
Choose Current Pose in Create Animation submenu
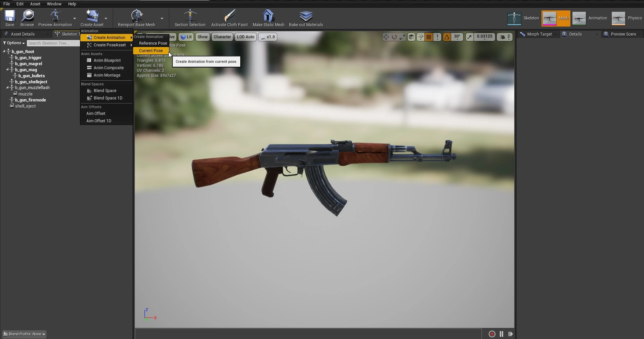click(151, 50)
